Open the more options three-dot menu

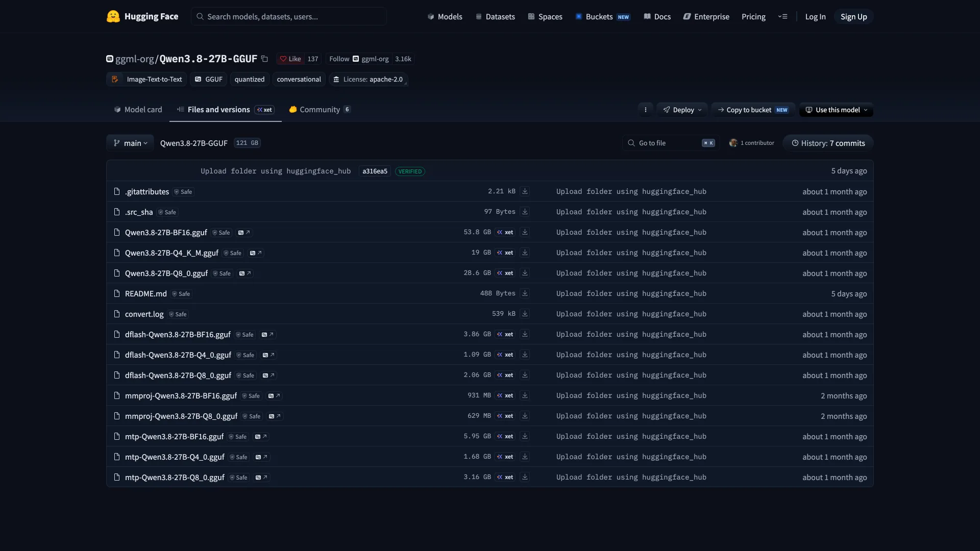(646, 110)
